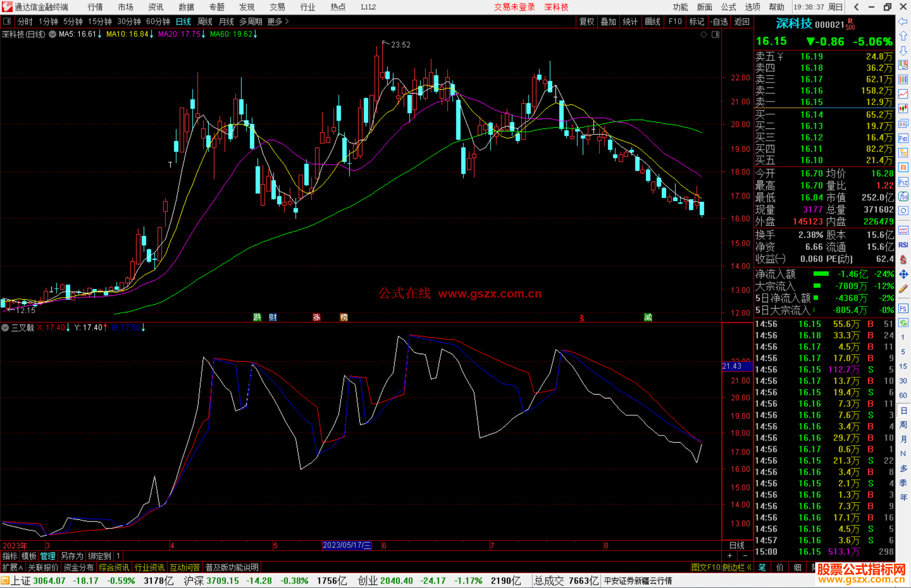Click the formula f(x) sidebar icon

coord(903,196)
